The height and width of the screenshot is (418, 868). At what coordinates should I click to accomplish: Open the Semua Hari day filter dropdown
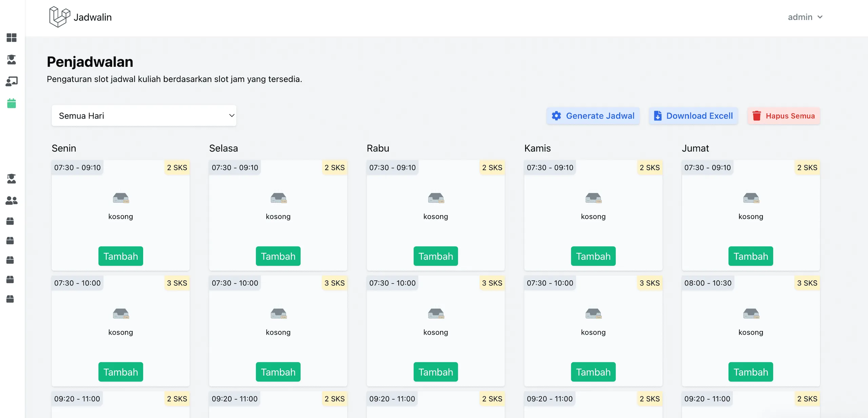(144, 116)
